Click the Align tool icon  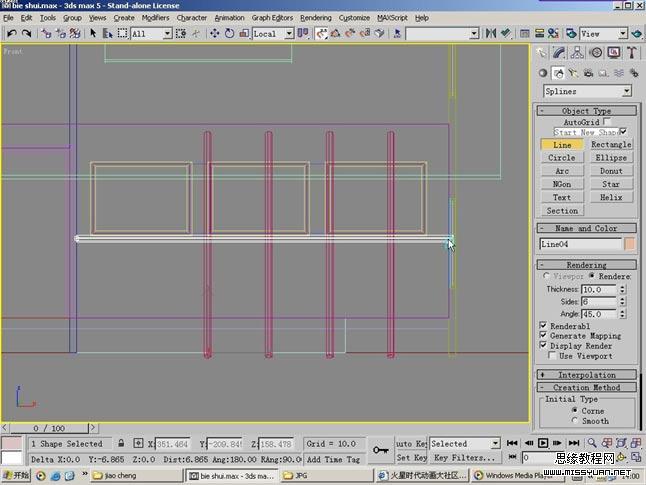coord(506,33)
